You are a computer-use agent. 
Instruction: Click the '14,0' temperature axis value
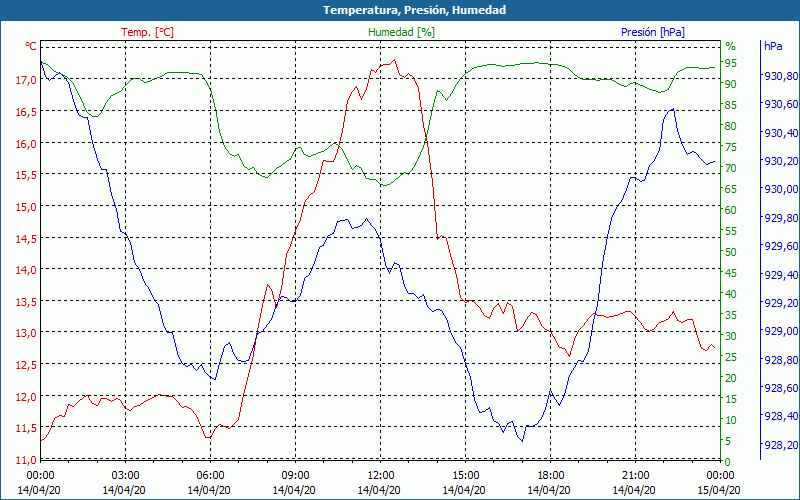click(28, 270)
